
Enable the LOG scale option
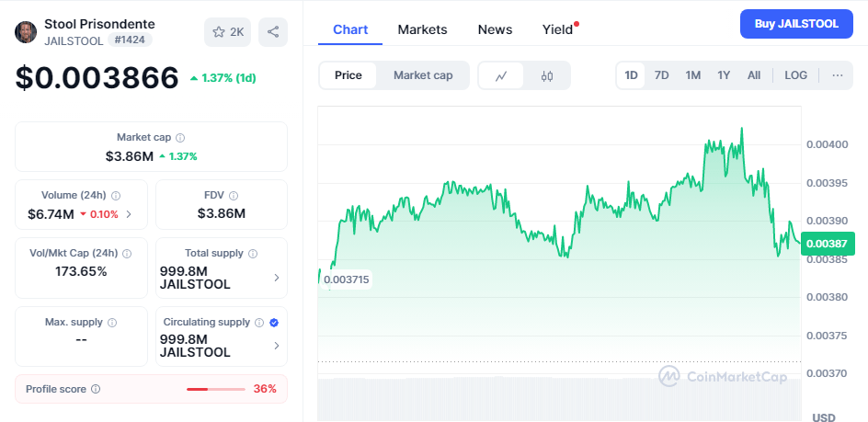tap(795, 75)
